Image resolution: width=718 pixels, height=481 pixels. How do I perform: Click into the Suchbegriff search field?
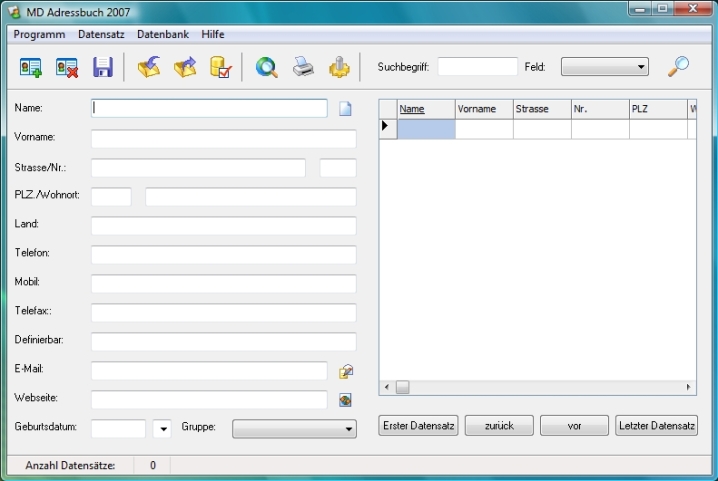point(477,67)
